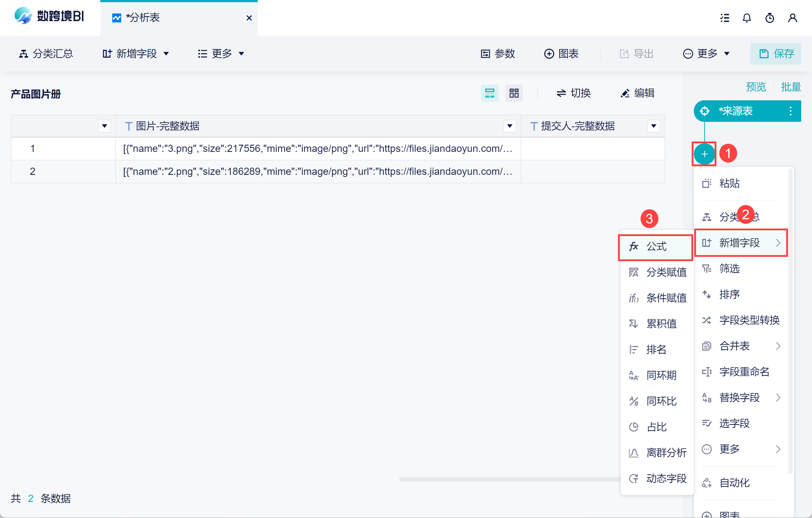Image resolution: width=812 pixels, height=518 pixels.
Task: Switch to the grid card view layout
Action: (514, 93)
